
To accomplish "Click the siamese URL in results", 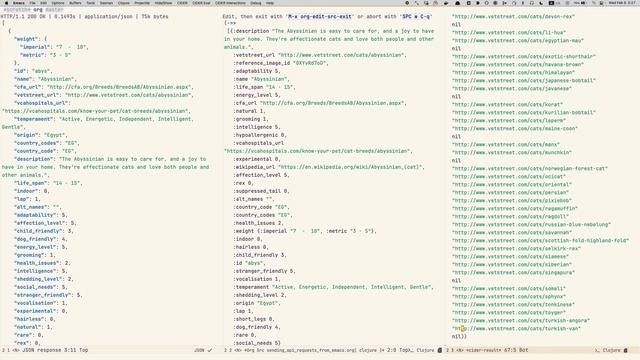I will pyautogui.click(x=510, y=257).
